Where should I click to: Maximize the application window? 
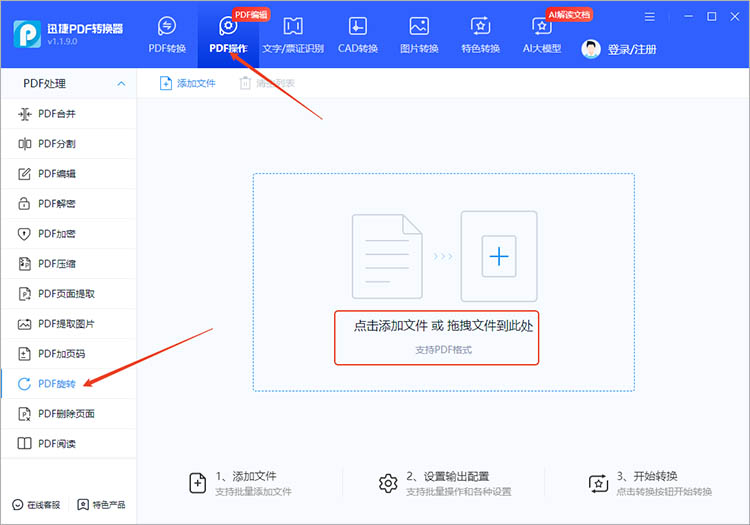click(x=712, y=17)
